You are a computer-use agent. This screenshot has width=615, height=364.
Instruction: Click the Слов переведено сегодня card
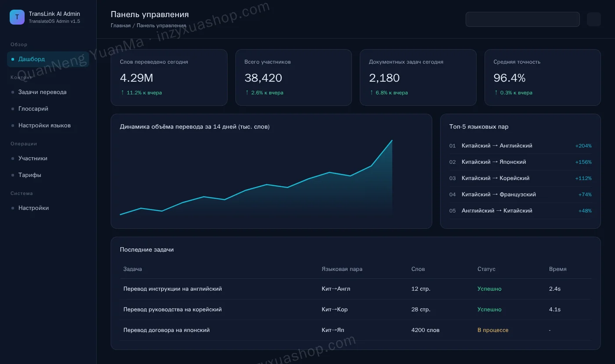point(169,77)
